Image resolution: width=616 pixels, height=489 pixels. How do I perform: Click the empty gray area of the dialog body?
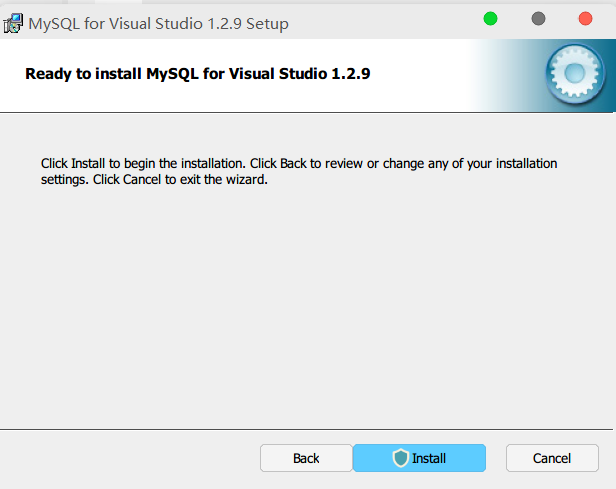[x=300, y=310]
